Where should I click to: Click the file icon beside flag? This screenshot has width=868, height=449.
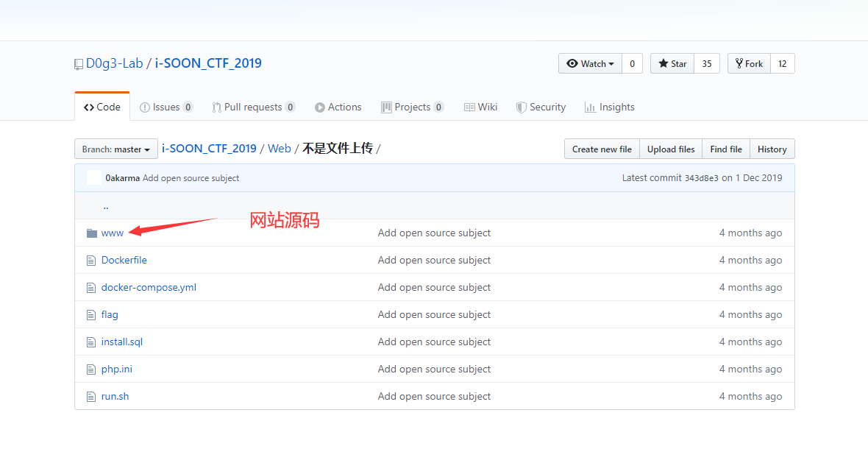(91, 314)
